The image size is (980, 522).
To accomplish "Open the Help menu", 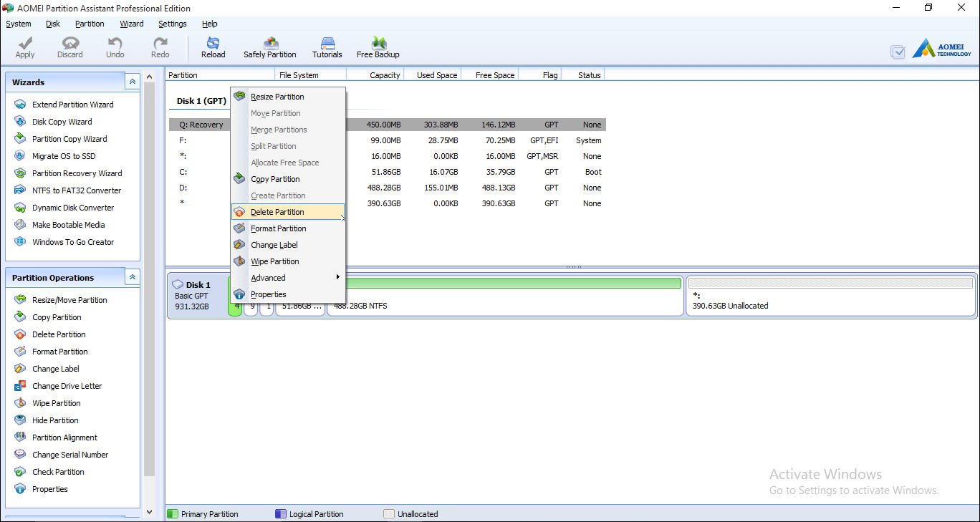I will click(210, 24).
